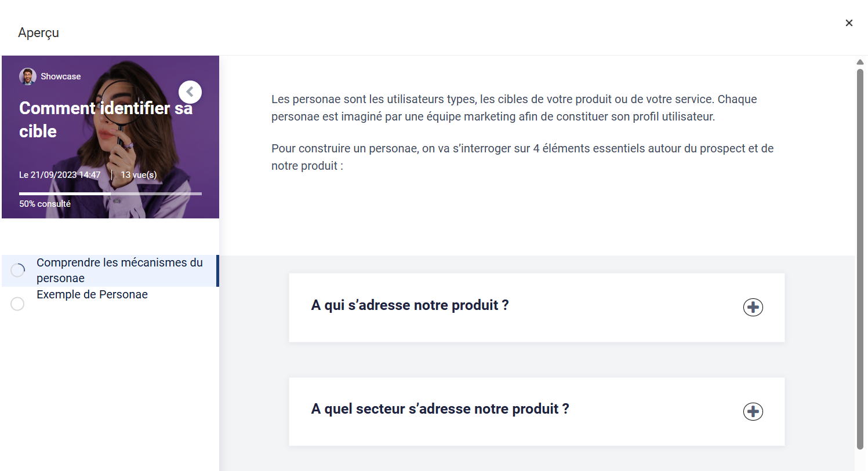Select the empty circle beside 'Exemple de Personae'

pyautogui.click(x=18, y=304)
